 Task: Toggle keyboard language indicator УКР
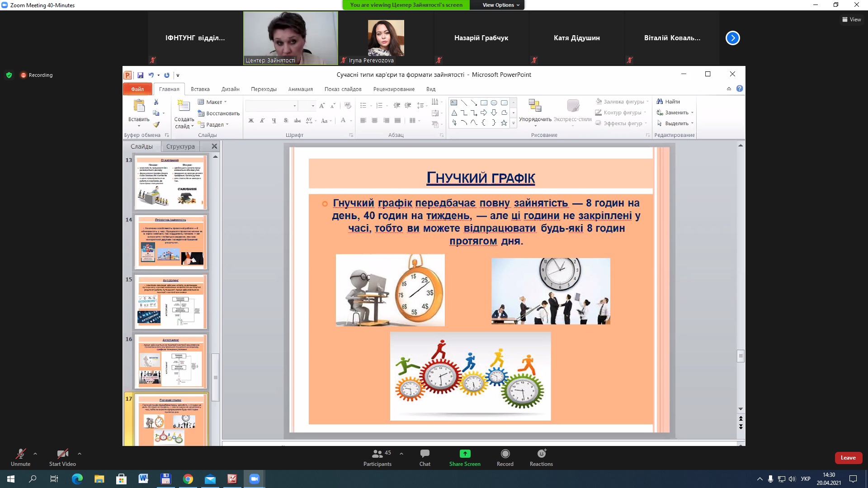[x=805, y=479]
